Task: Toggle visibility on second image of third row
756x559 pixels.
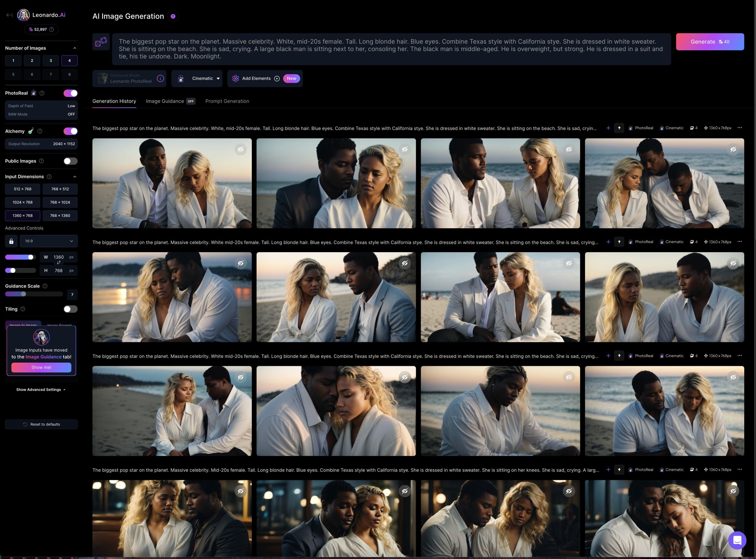Action: [405, 377]
